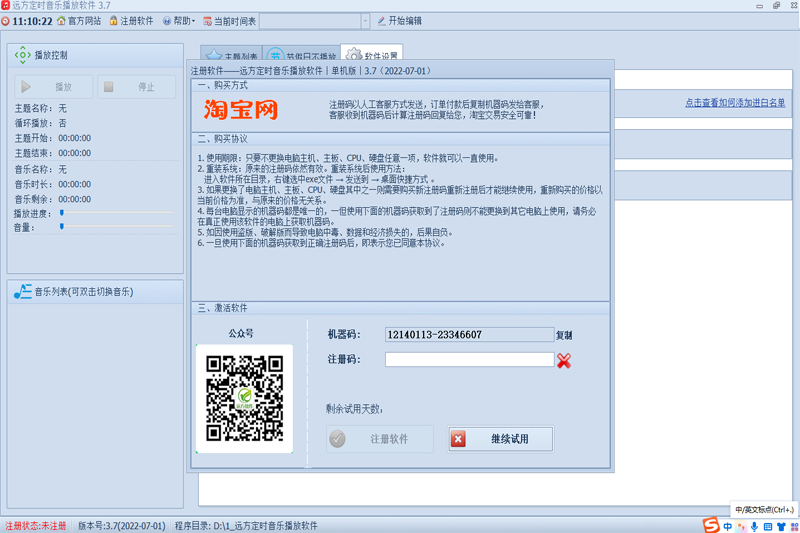The height and width of the screenshot is (533, 800).
Task: Click the machine code field
Action: [x=469, y=335]
